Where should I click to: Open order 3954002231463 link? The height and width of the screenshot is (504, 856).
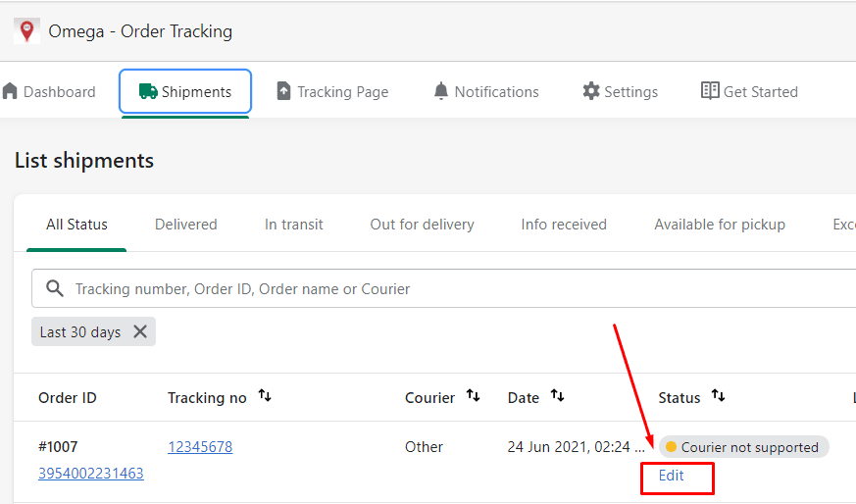tap(90, 474)
